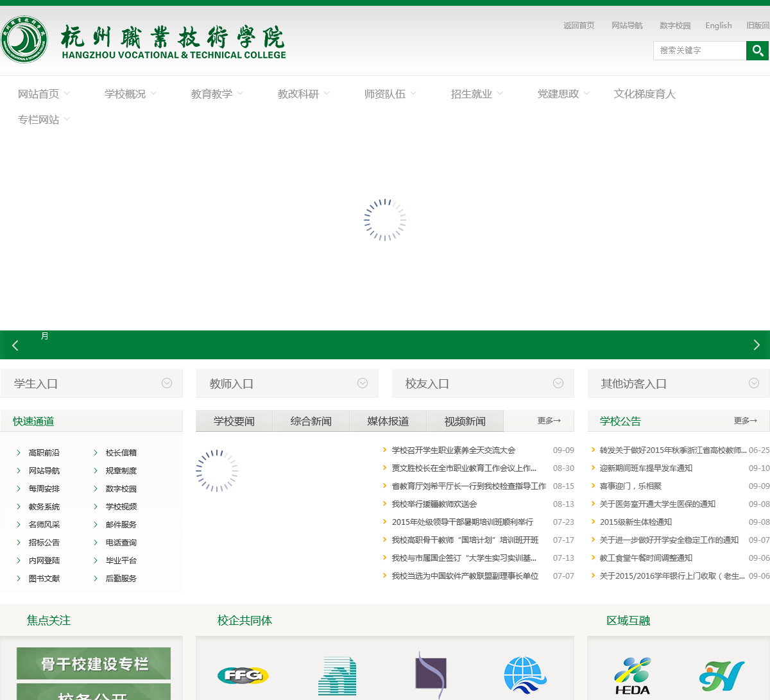770x700 pixels.
Task: Open the FFG partner logo
Action: tap(243, 675)
